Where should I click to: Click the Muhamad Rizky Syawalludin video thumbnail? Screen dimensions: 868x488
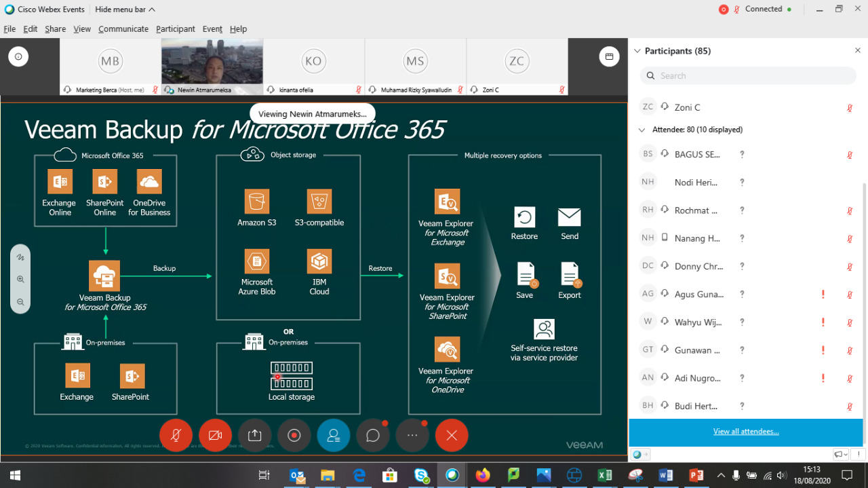[x=415, y=67]
